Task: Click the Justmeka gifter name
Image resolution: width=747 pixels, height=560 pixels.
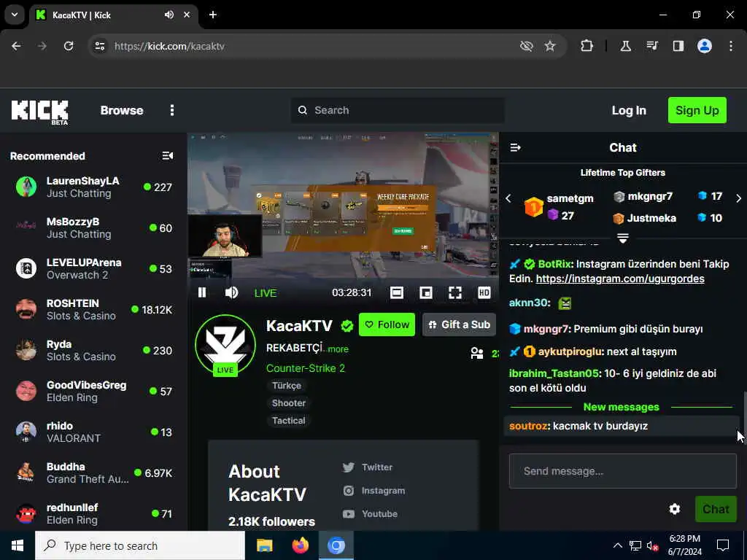Action: pos(651,218)
